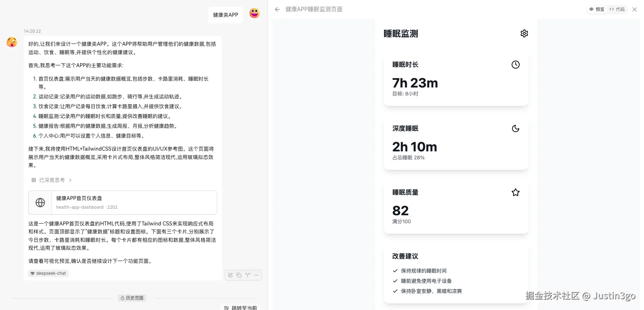Click the 7h 23m sleep duration value
The image size is (644, 310).
(x=415, y=83)
